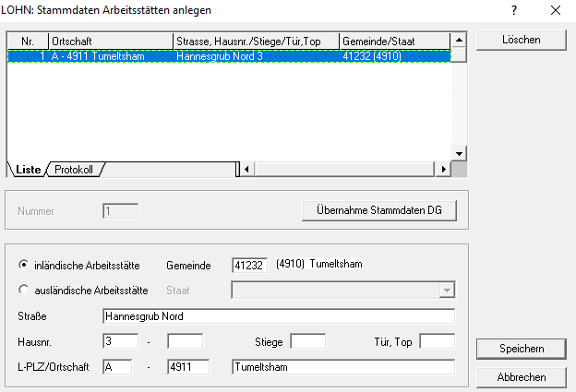Select ausländische Arbeitsstätte radio option
The height and width of the screenshot is (392, 576).
pyautogui.click(x=23, y=290)
